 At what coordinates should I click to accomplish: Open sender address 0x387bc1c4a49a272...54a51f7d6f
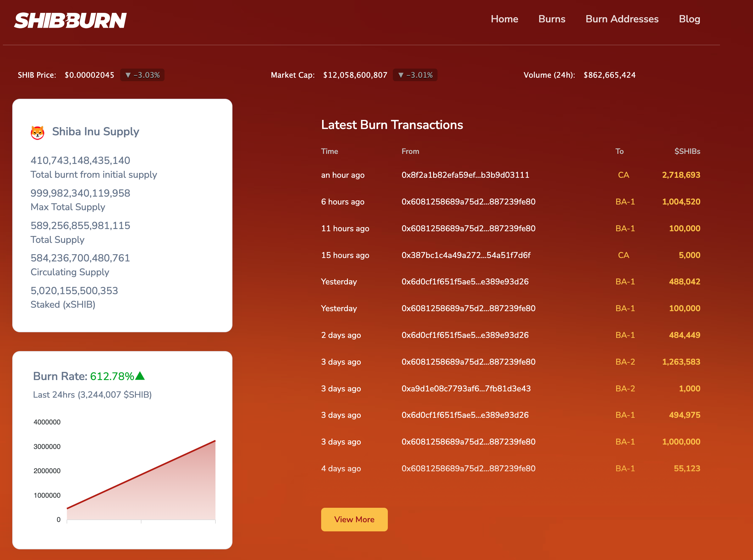pos(466,255)
